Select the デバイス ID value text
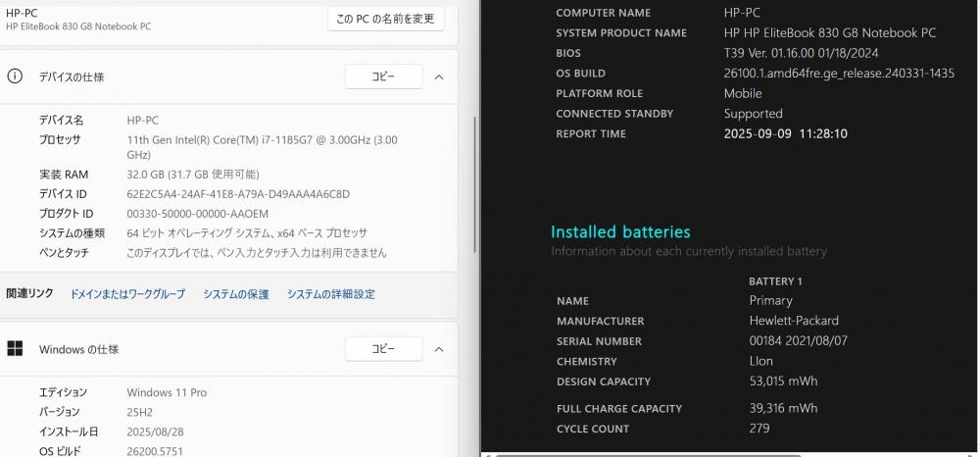Screen dimensions: 980x457 tap(238, 194)
